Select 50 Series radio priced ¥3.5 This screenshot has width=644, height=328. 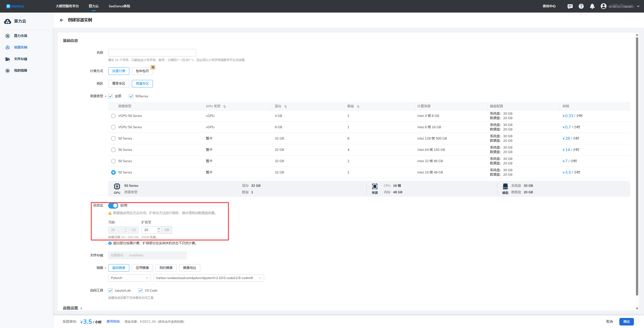(x=113, y=172)
